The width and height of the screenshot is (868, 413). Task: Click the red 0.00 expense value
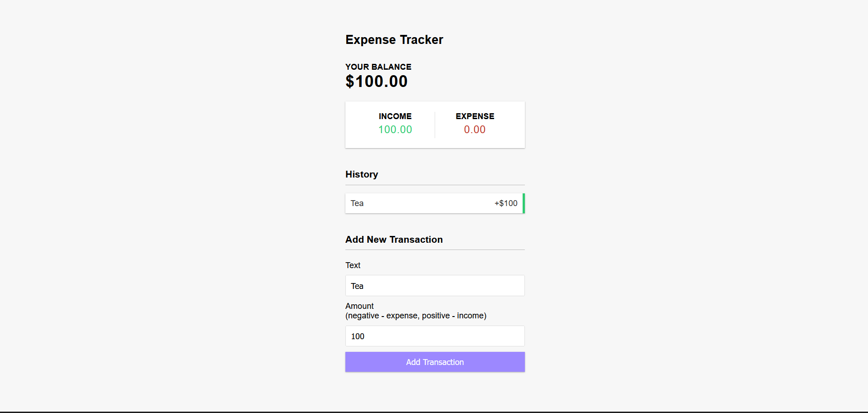click(475, 130)
